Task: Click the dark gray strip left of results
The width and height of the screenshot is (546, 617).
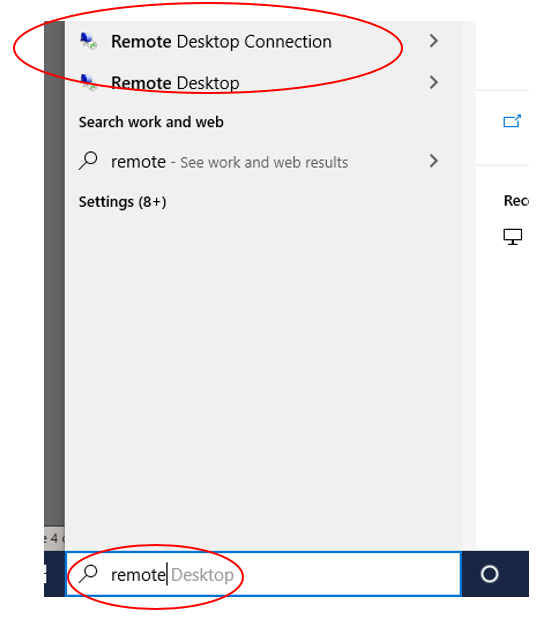Action: (54, 273)
